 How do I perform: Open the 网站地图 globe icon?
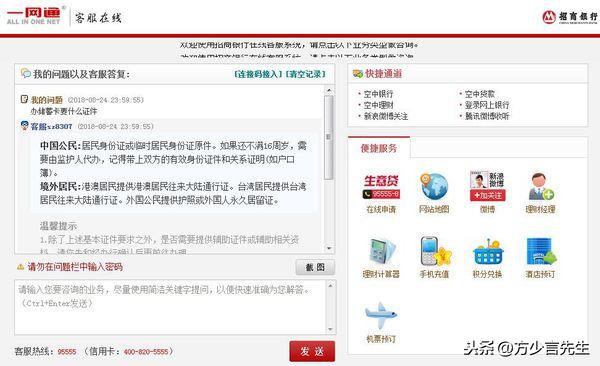434,186
